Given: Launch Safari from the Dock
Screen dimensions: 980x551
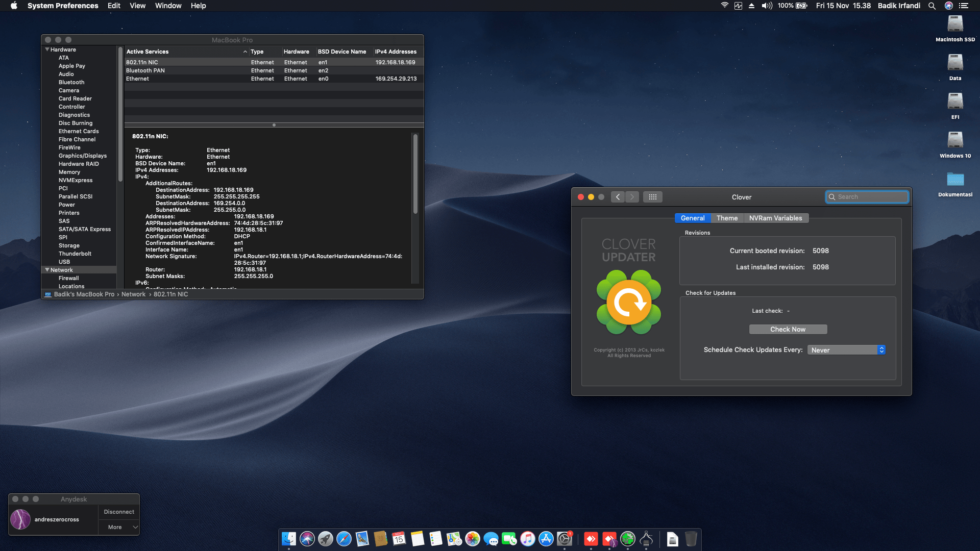Looking at the screenshot, I should (344, 539).
